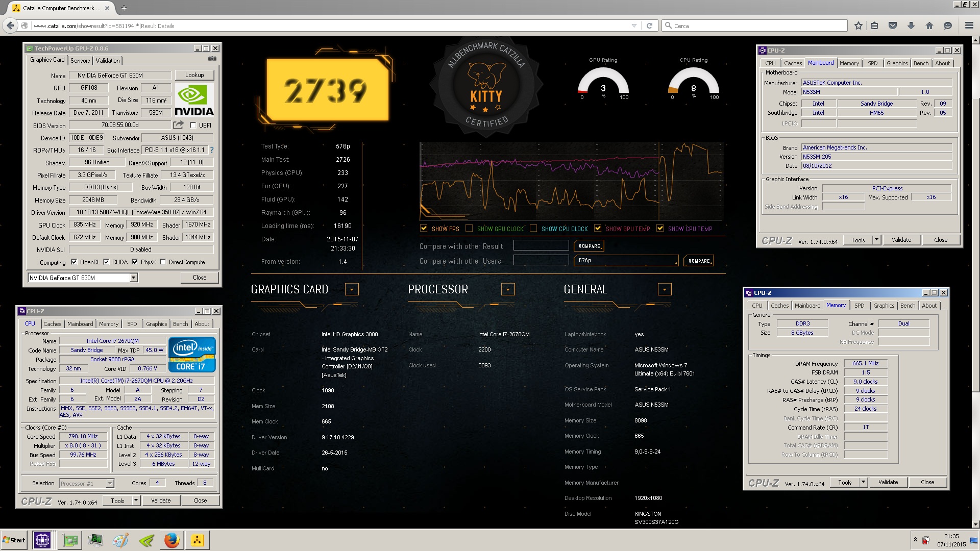Open CPU-Z from the taskbar
980x551 pixels.
42,540
